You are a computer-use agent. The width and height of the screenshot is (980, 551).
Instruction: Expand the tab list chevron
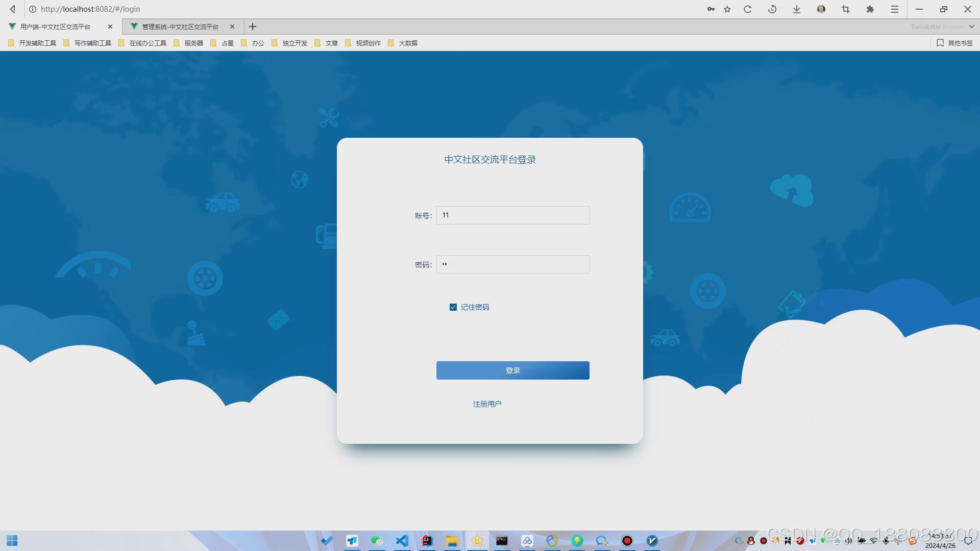(x=972, y=27)
